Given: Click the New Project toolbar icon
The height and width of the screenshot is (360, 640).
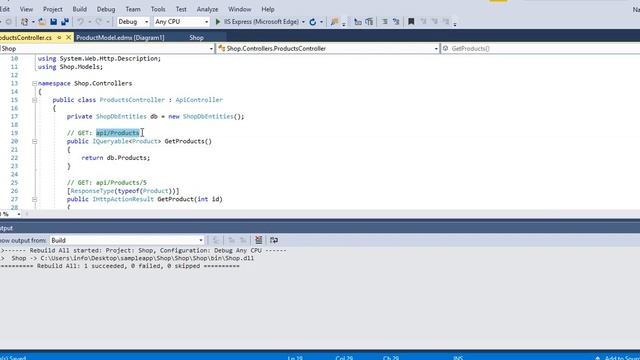Looking at the screenshot, I should tap(24, 22).
